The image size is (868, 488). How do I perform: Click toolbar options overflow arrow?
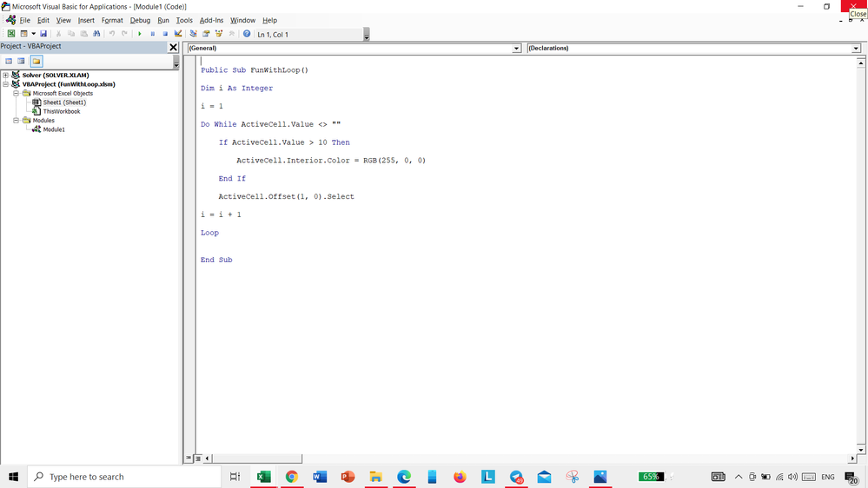click(x=367, y=35)
